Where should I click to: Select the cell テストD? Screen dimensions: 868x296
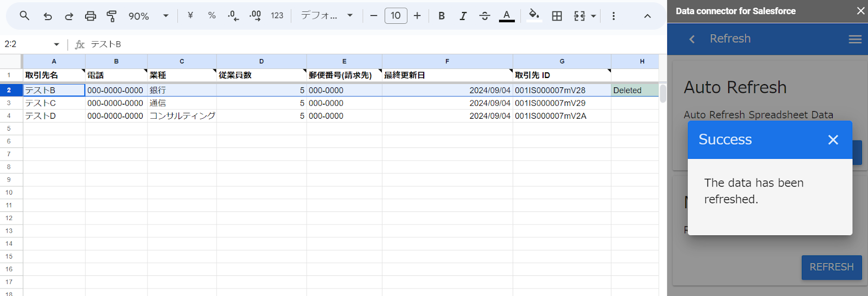54,115
